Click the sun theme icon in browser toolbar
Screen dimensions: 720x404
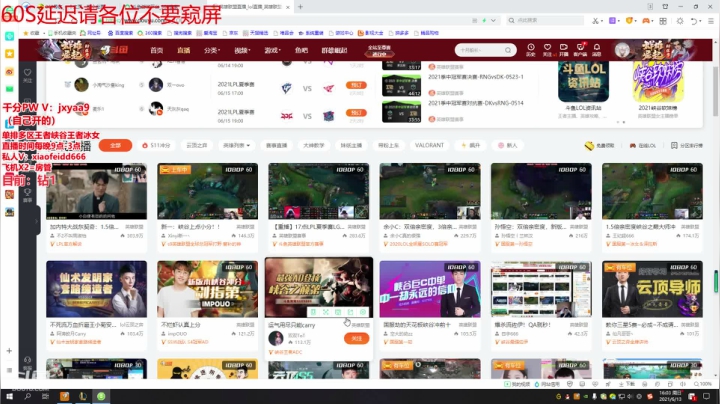680,21
